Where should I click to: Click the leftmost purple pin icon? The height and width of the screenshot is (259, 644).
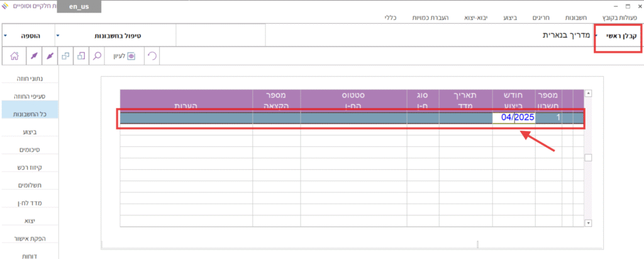point(33,56)
